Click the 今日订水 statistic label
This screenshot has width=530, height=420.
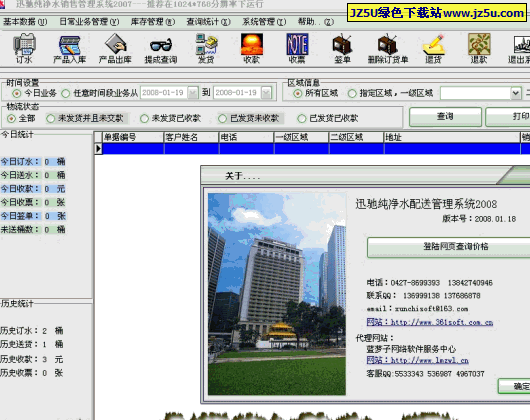pos(20,162)
